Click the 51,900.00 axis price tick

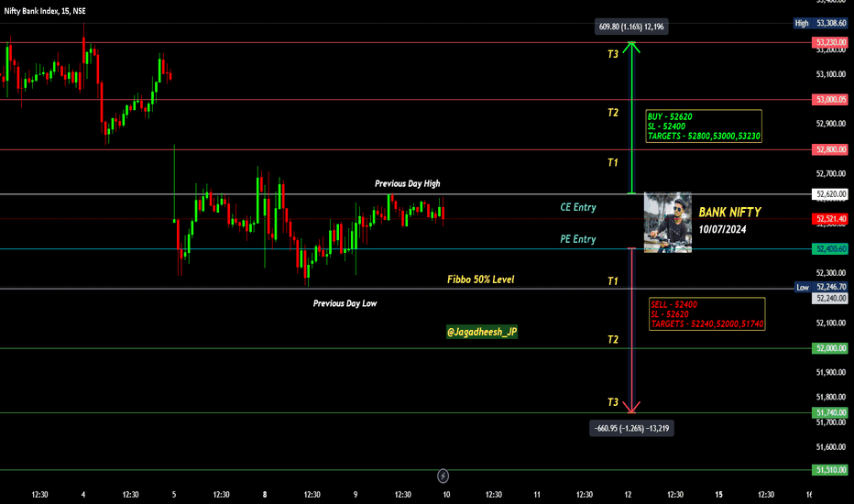pyautogui.click(x=830, y=373)
